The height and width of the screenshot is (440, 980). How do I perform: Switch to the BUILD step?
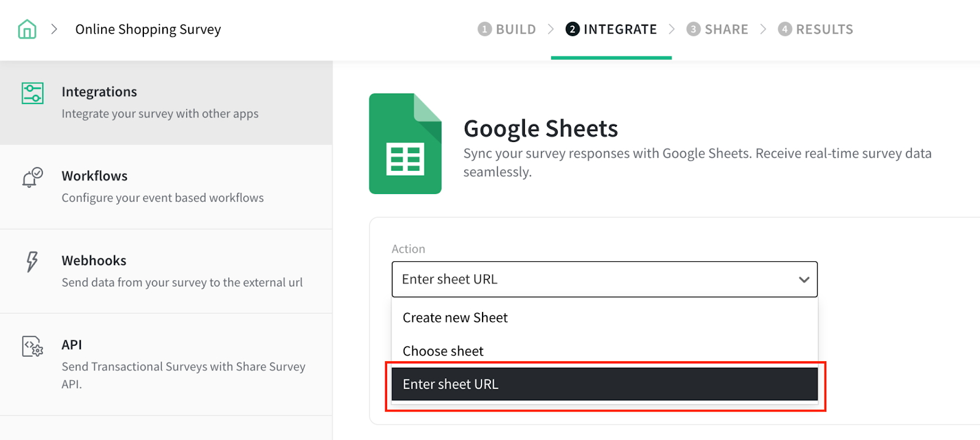point(507,29)
